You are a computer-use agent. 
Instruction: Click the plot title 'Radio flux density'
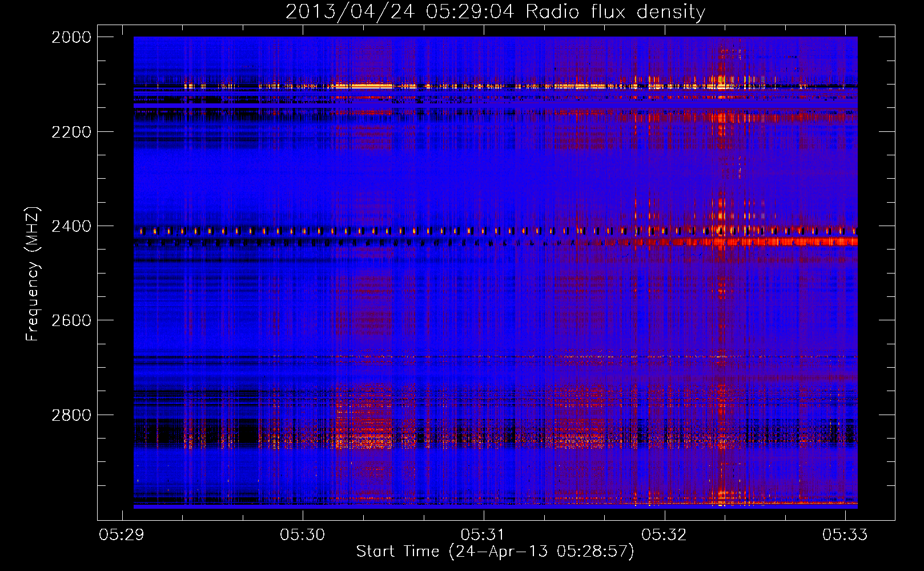pos(616,12)
